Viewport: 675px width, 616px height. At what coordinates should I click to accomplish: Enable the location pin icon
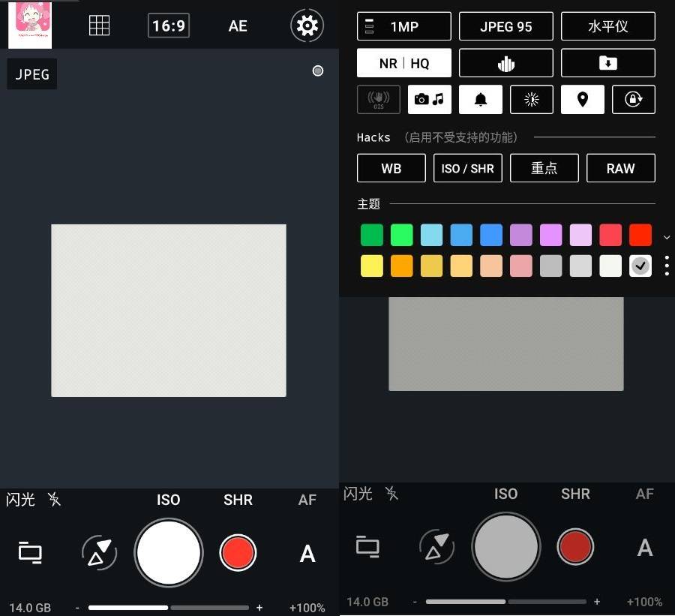(583, 99)
